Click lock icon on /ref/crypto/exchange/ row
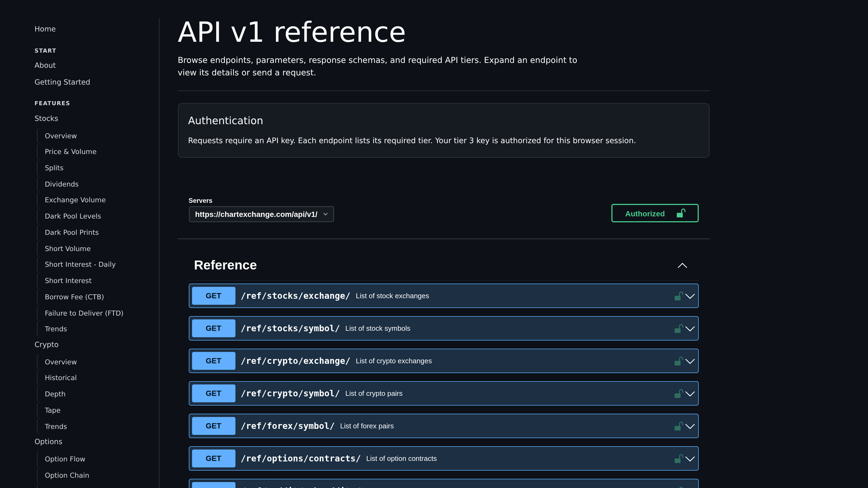Screen dimensions: 868x488 (679, 361)
